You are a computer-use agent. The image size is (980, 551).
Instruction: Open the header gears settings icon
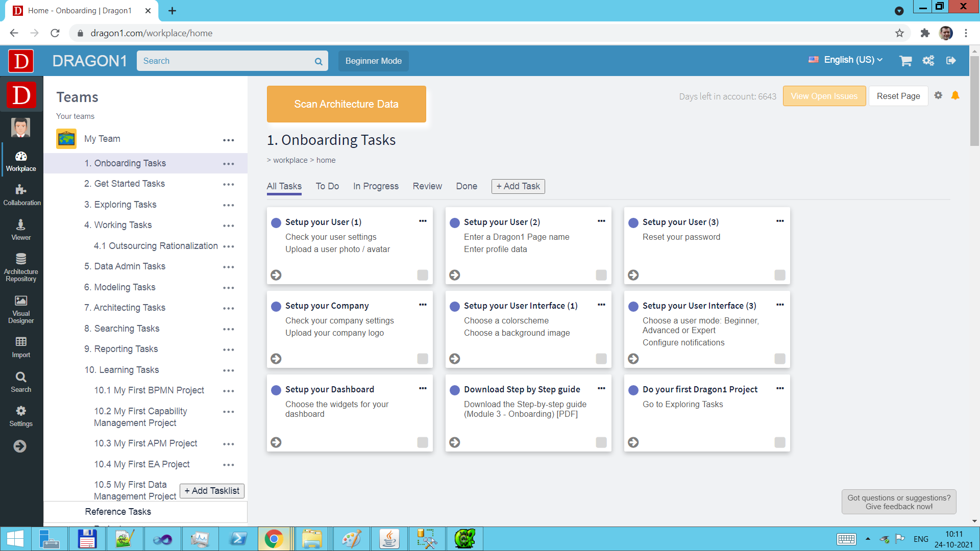point(928,61)
